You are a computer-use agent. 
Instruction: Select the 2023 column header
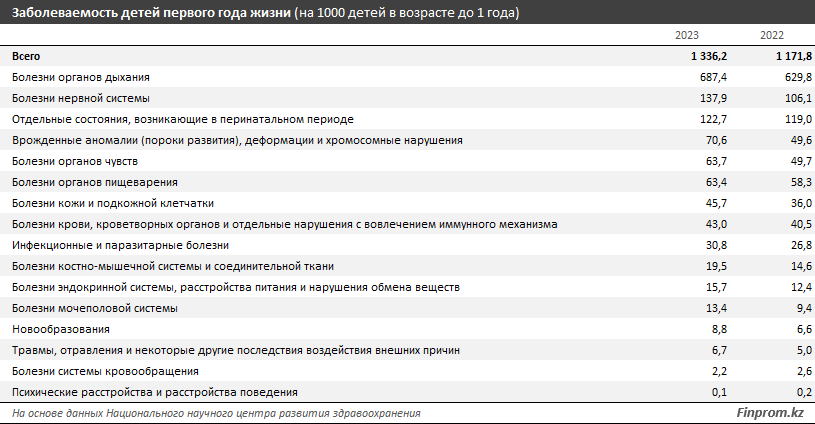[x=686, y=36]
